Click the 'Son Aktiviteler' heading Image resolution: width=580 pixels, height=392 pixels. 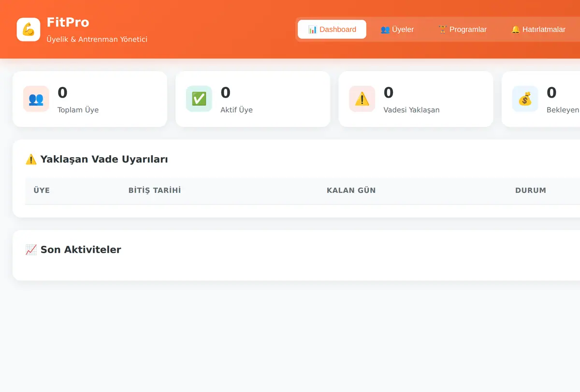pos(81,250)
